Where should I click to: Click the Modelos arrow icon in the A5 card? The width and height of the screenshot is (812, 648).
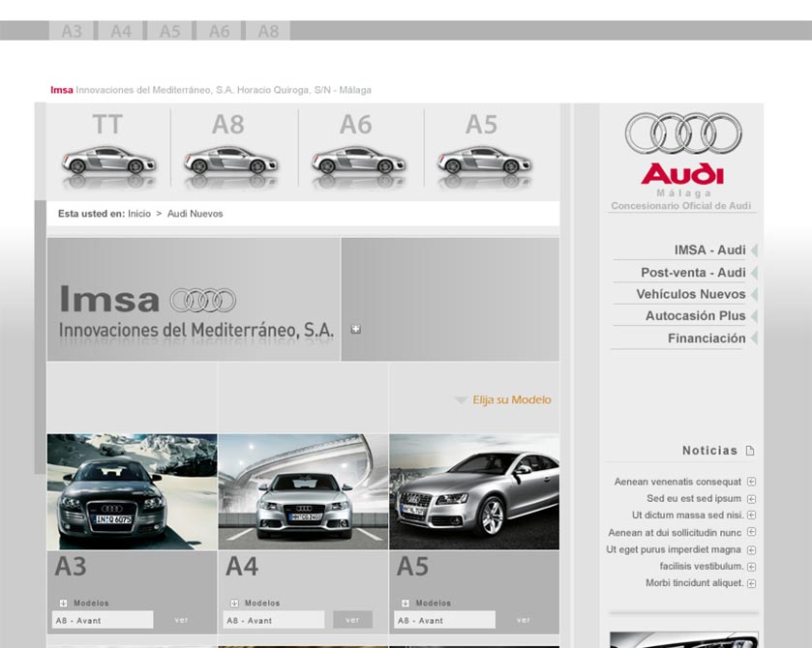405,603
